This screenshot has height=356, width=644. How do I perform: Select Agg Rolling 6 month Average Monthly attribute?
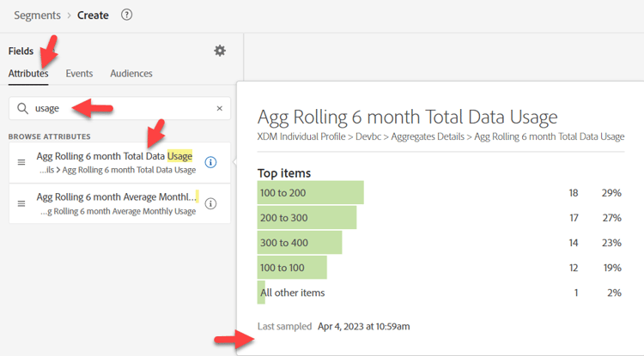(x=119, y=204)
